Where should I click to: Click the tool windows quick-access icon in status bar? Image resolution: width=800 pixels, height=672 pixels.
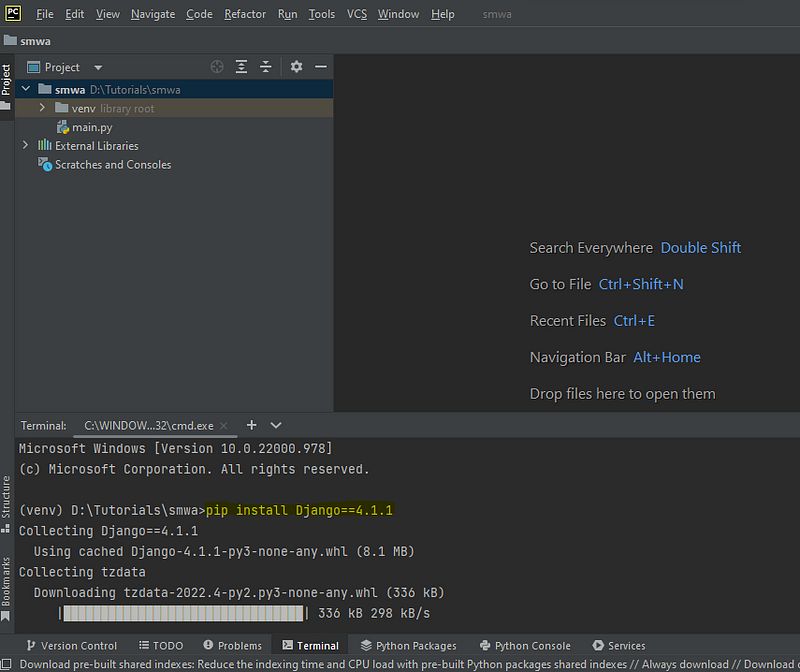tap(6, 664)
